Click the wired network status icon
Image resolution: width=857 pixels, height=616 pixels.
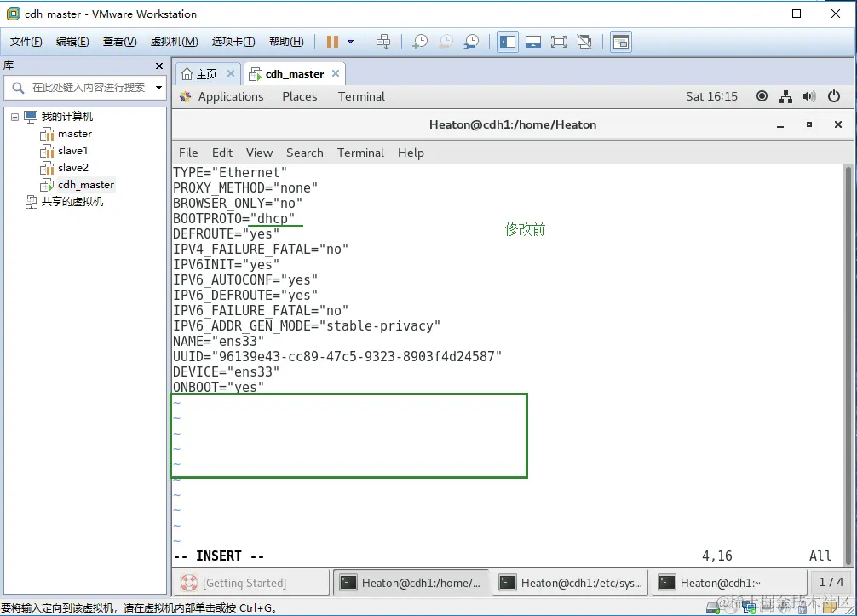[x=786, y=97]
